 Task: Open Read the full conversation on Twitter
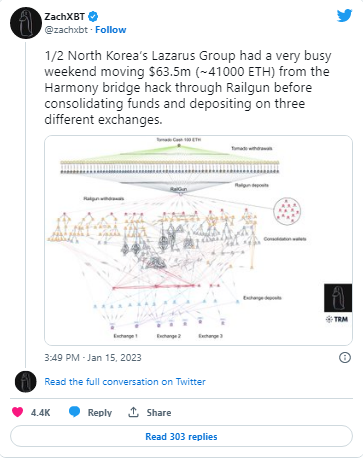pos(125,382)
